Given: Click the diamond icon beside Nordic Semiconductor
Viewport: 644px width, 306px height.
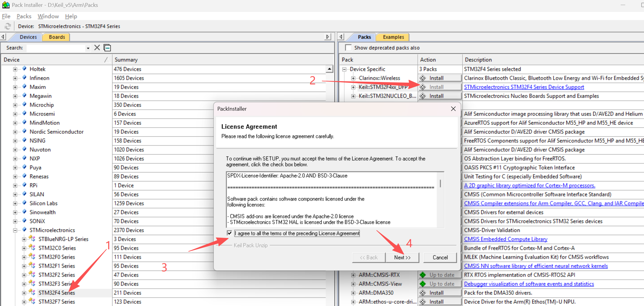Looking at the screenshot, I should pyautogui.click(x=24, y=131).
